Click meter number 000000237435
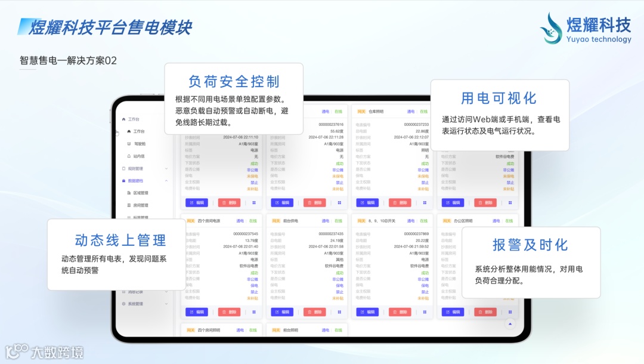 coord(331,234)
